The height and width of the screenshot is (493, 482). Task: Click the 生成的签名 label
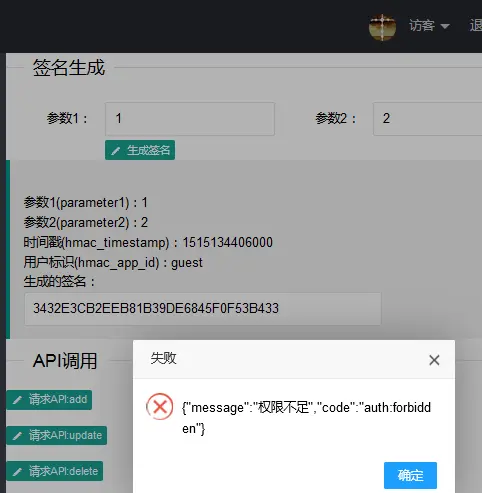click(x=59, y=282)
